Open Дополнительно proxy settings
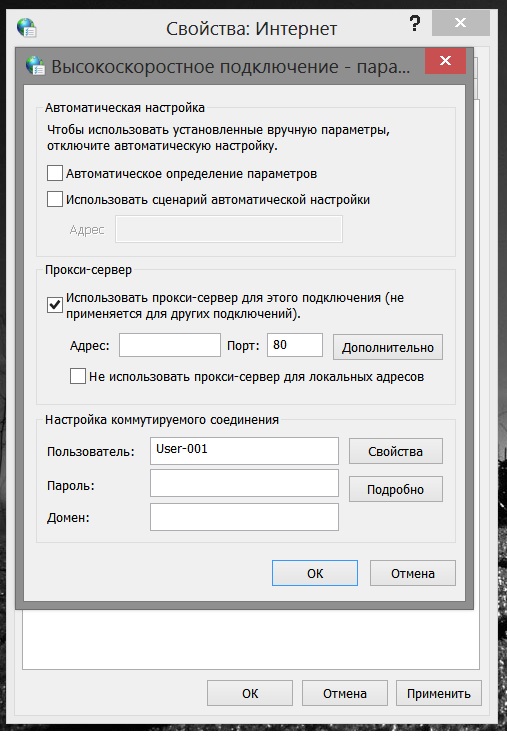 point(387,347)
